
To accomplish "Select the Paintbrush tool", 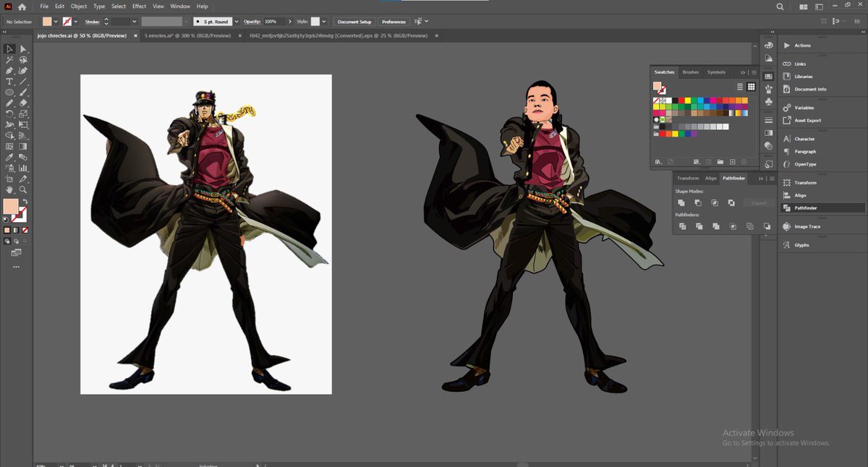I will [x=23, y=93].
